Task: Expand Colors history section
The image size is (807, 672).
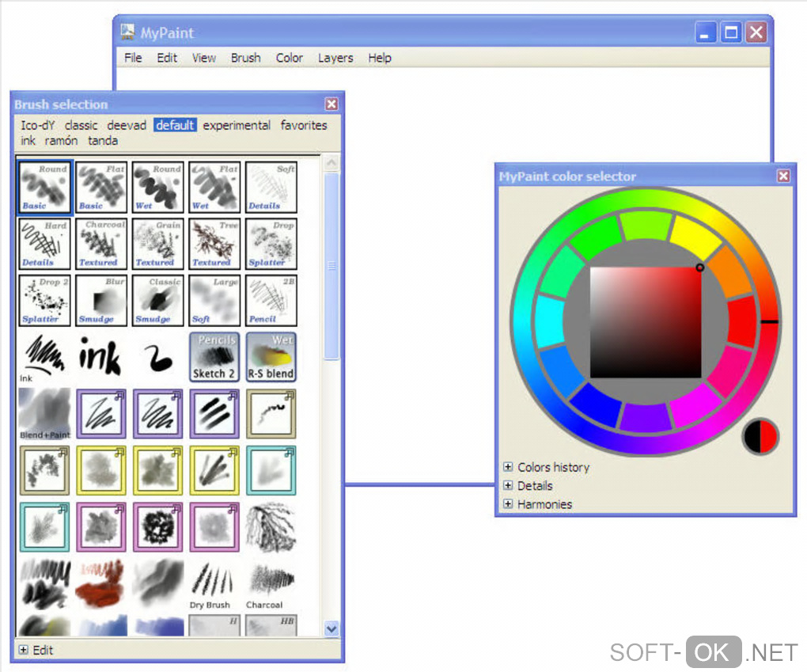Action: pos(547,467)
